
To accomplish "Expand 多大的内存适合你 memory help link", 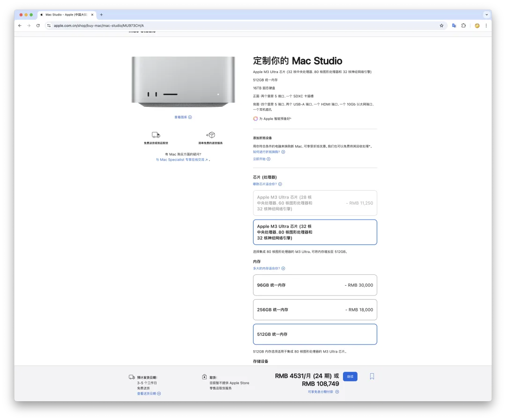I will click(x=269, y=268).
